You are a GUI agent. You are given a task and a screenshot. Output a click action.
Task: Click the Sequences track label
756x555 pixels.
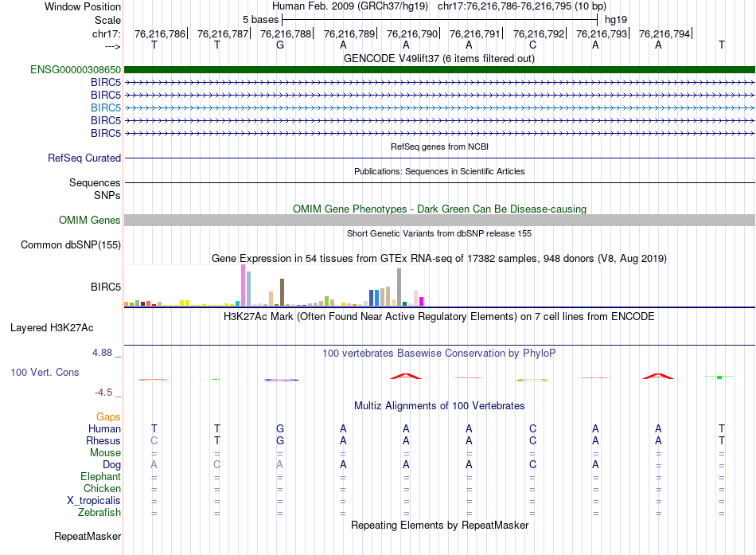(x=95, y=182)
